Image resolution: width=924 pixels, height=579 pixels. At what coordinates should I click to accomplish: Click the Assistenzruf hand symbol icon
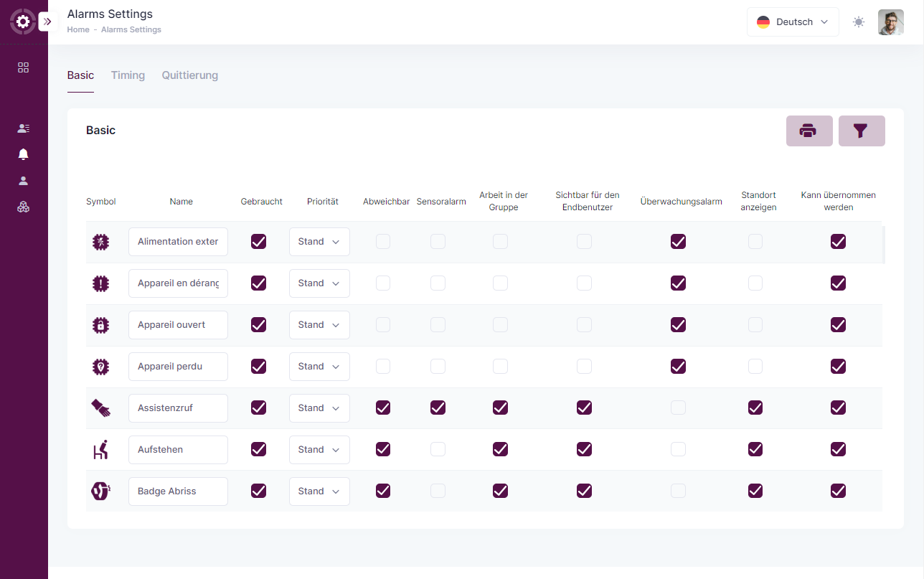tap(101, 408)
